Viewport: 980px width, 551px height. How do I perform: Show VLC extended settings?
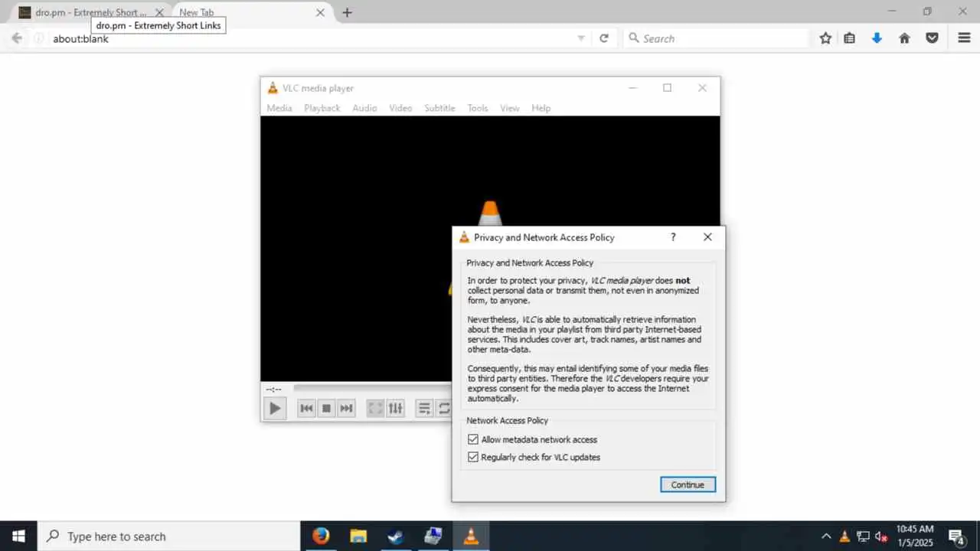[x=395, y=409]
